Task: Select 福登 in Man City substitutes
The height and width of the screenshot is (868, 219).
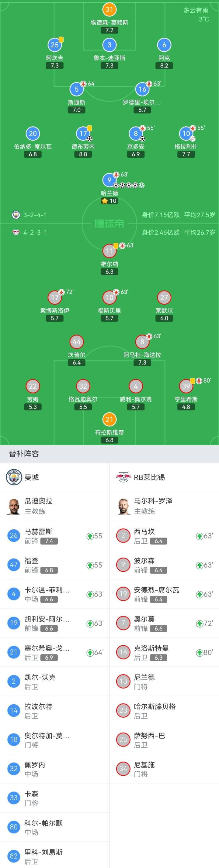Action: [x=55, y=565]
